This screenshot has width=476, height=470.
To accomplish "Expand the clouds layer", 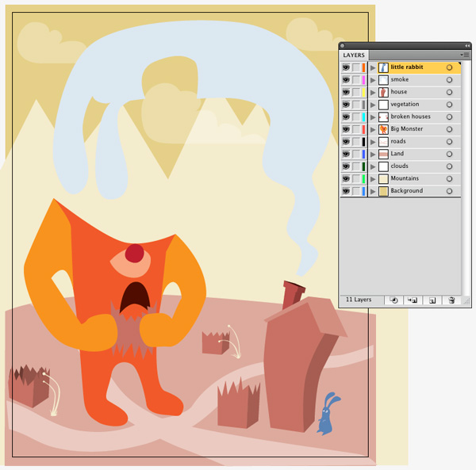I will 373,166.
